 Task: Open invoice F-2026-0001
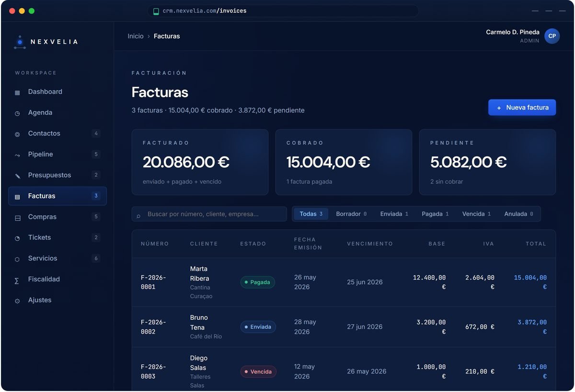(153, 282)
